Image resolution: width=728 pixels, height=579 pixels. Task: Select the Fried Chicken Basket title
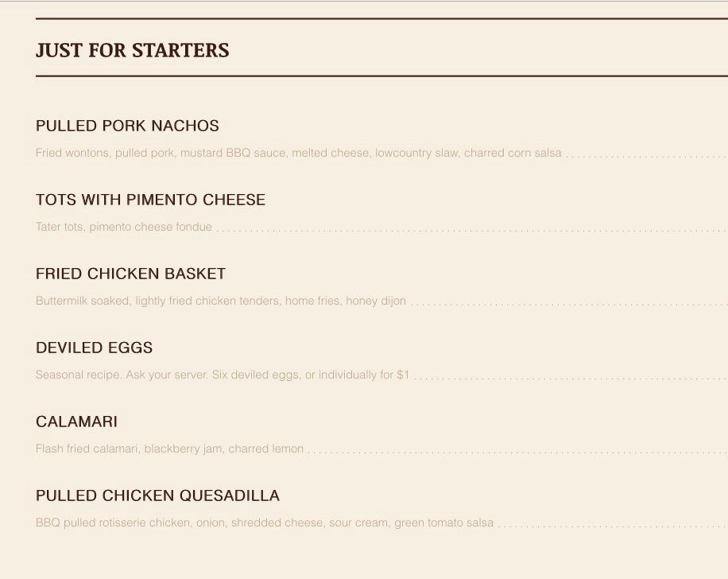pyautogui.click(x=130, y=274)
